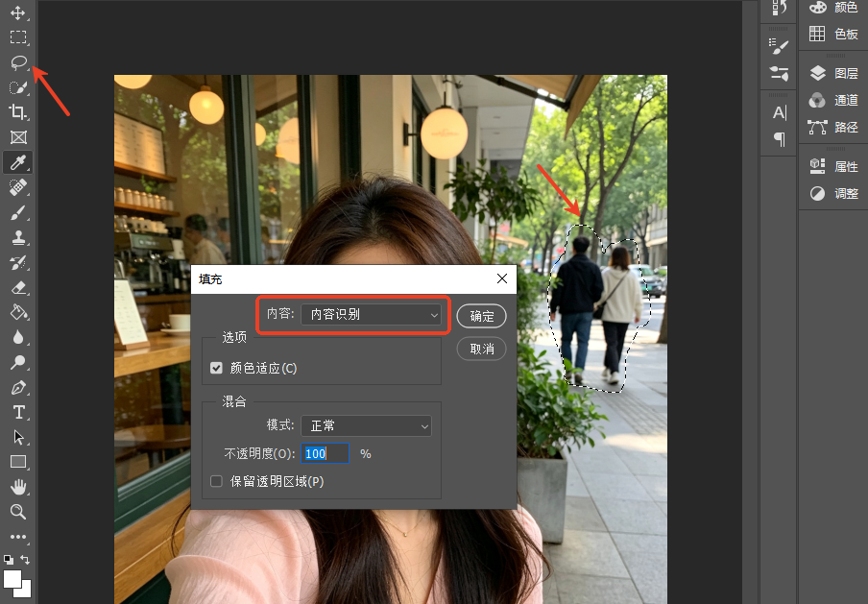Click the 不透明度 input field
The height and width of the screenshot is (604, 868).
coord(325,453)
